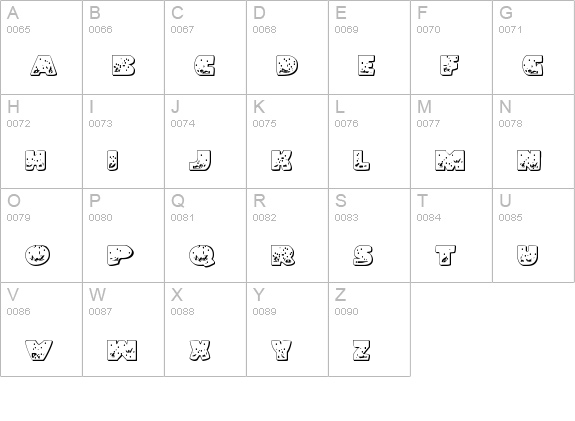This screenshot has height=421, width=575.
Task: Select the glyph cell for letter A
Action: click(41, 47)
